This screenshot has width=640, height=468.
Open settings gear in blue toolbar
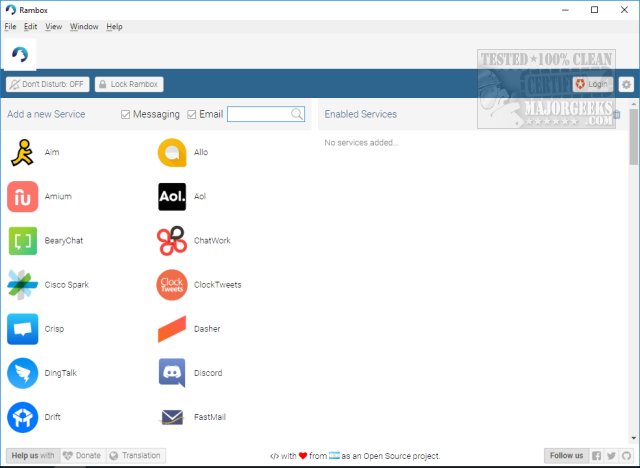pos(626,84)
